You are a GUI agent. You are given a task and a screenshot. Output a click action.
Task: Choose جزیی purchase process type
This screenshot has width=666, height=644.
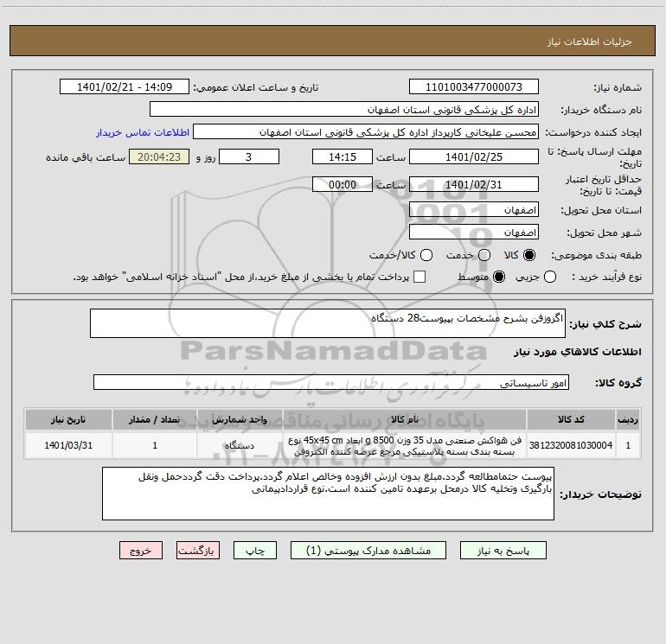click(550, 277)
